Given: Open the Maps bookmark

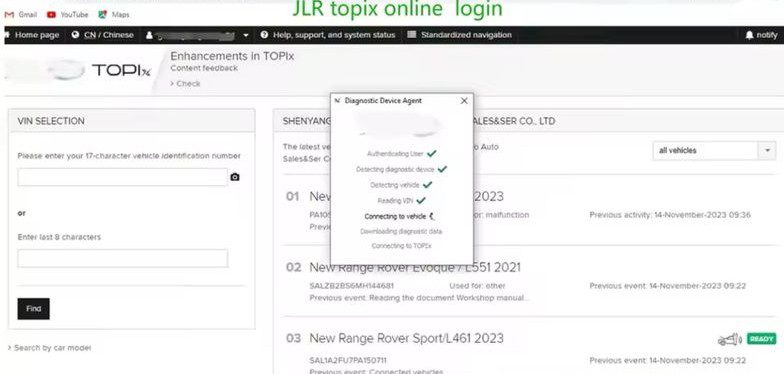Looking at the screenshot, I should pos(114,14).
